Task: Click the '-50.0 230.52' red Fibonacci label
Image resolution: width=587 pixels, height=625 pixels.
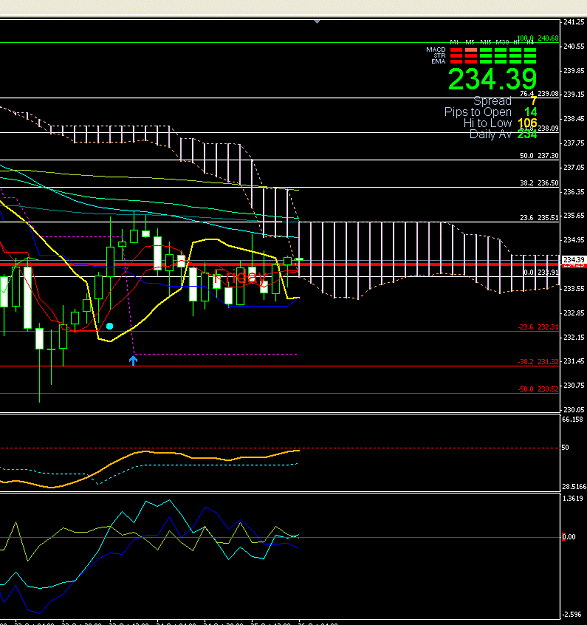Action: pyautogui.click(x=538, y=389)
